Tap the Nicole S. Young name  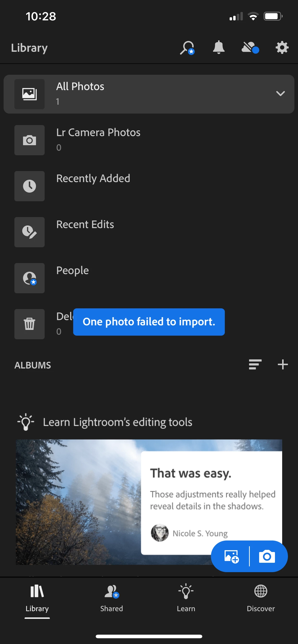point(200,534)
